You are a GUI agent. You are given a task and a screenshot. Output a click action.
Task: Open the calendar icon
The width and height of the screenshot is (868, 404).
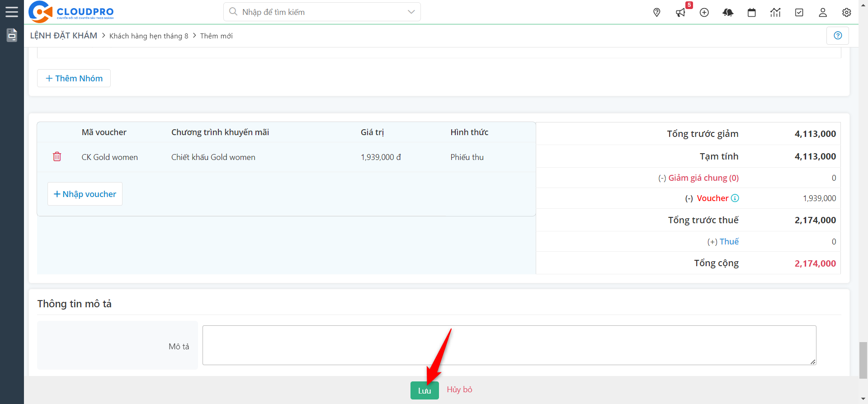click(x=752, y=13)
